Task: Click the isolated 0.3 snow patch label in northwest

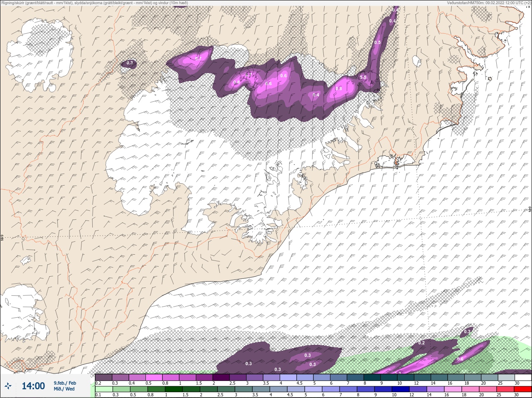Action: pyautogui.click(x=130, y=63)
